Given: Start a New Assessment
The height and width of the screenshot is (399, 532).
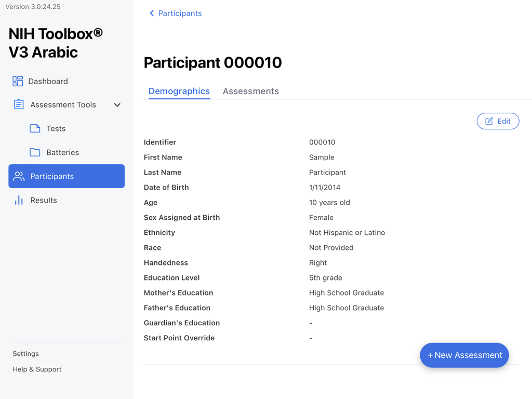Looking at the screenshot, I should tap(464, 355).
